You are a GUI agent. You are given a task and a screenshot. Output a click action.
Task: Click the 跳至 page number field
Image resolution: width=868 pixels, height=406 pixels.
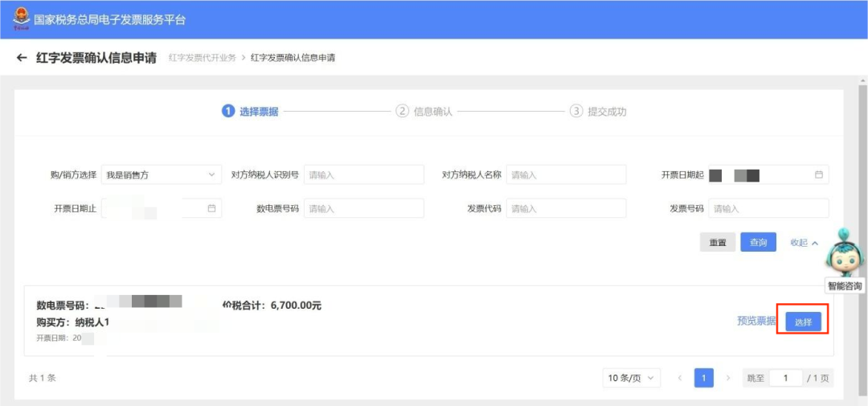point(785,378)
